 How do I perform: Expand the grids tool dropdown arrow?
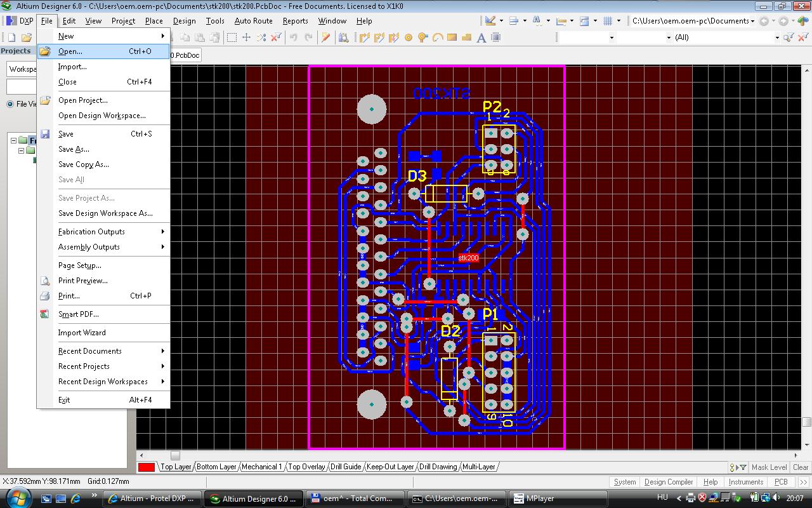pos(619,21)
